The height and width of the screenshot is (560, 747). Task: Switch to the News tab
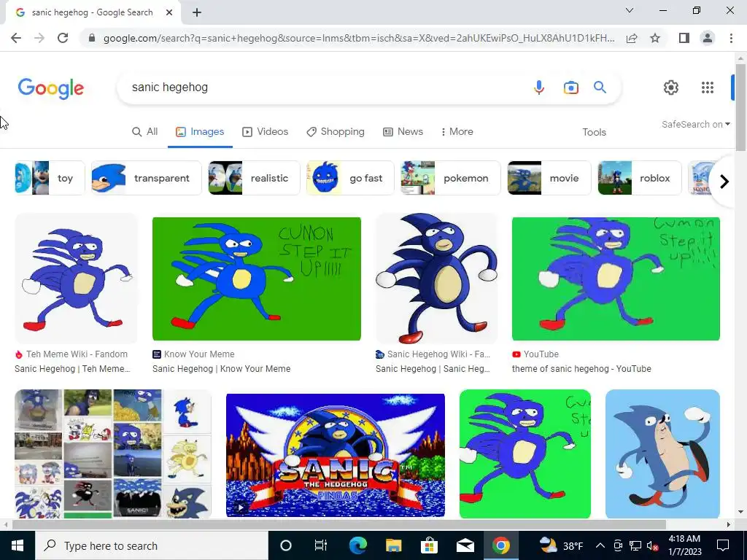[x=403, y=131]
